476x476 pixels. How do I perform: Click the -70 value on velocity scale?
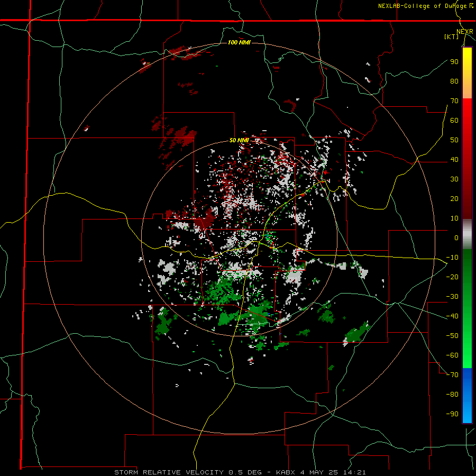(x=452, y=375)
